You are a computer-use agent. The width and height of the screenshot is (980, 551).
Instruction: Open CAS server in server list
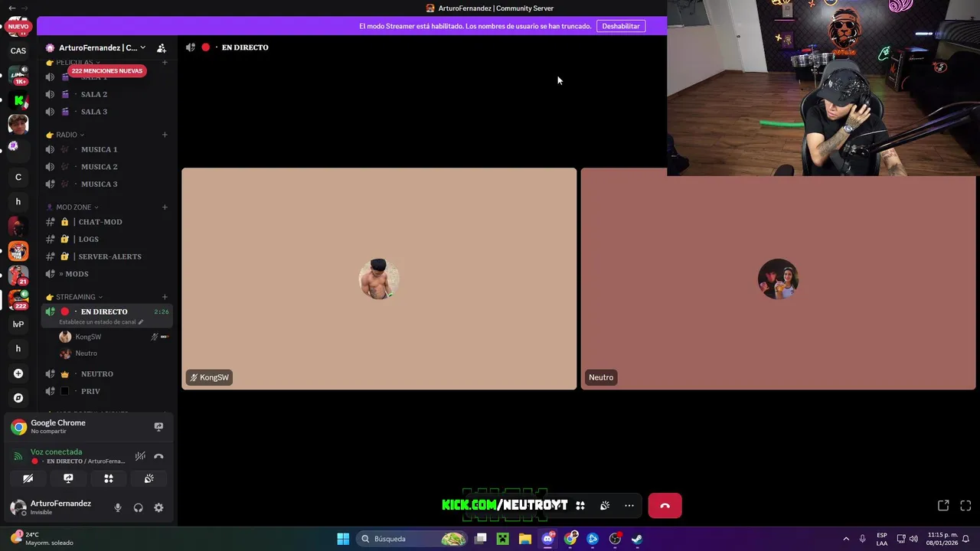pyautogui.click(x=18, y=51)
